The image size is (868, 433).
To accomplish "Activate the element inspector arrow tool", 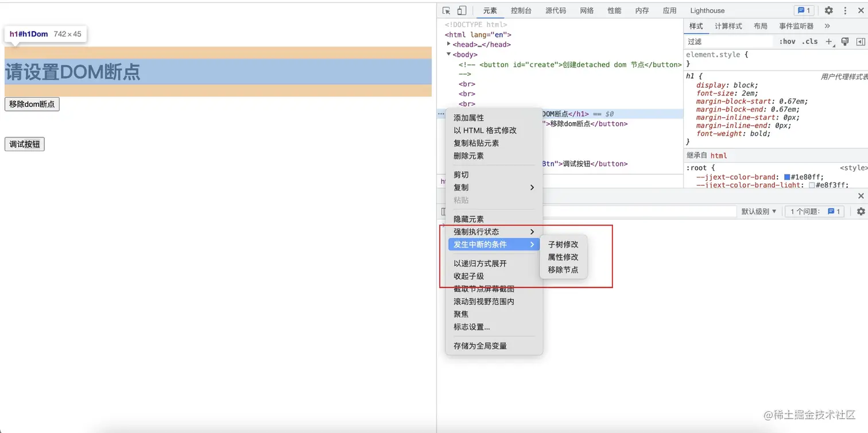I will tap(447, 10).
